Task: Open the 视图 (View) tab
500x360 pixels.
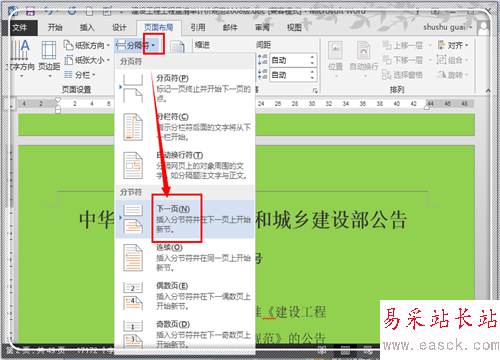Action: (294, 28)
